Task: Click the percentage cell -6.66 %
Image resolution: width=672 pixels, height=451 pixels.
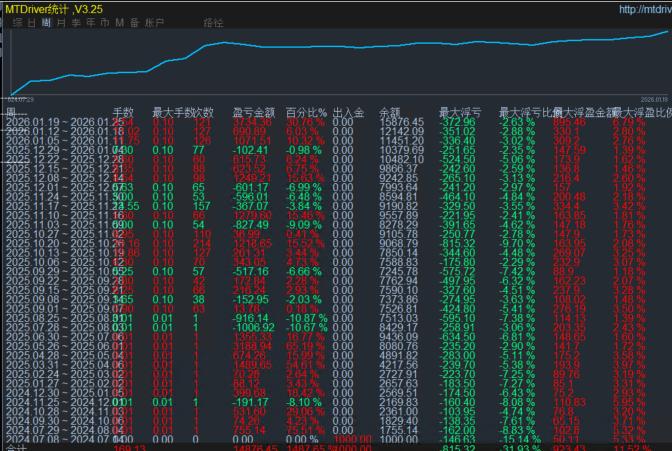Action: [303, 271]
